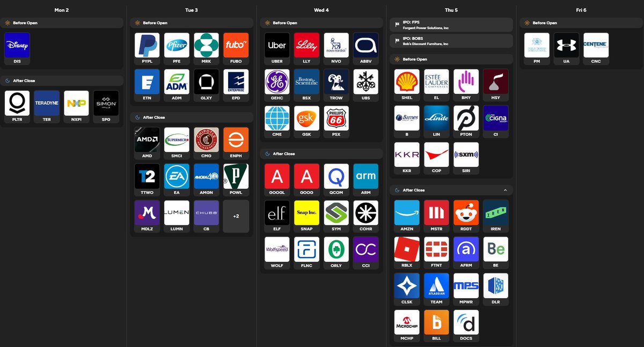Select the Fri 6 day header
This screenshot has height=347, width=644.
[580, 10]
